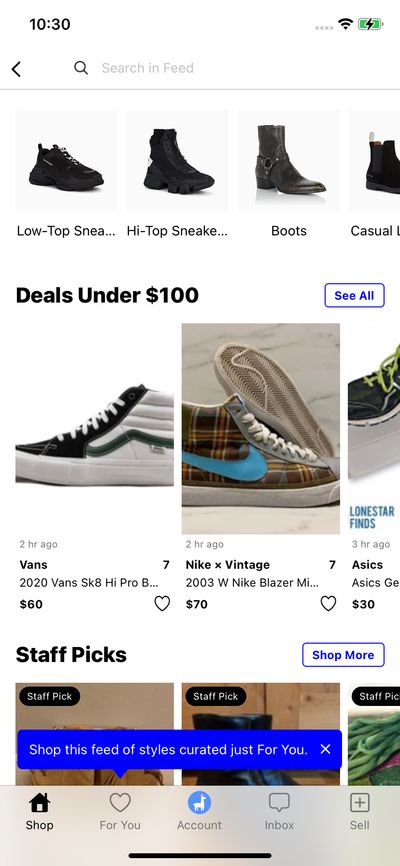This screenshot has height=866, width=400.
Task: Dismiss the For You tooltip banner
Action: pos(325,749)
